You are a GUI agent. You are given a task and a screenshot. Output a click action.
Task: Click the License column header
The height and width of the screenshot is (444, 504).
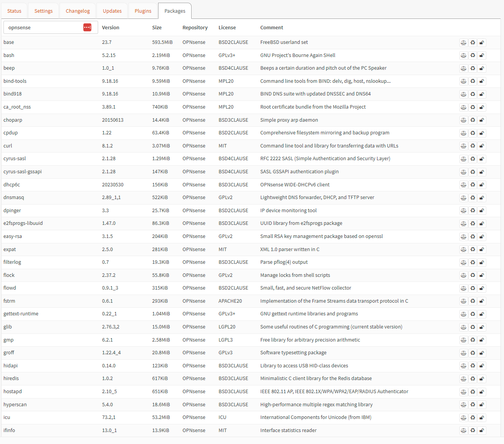pos(227,28)
